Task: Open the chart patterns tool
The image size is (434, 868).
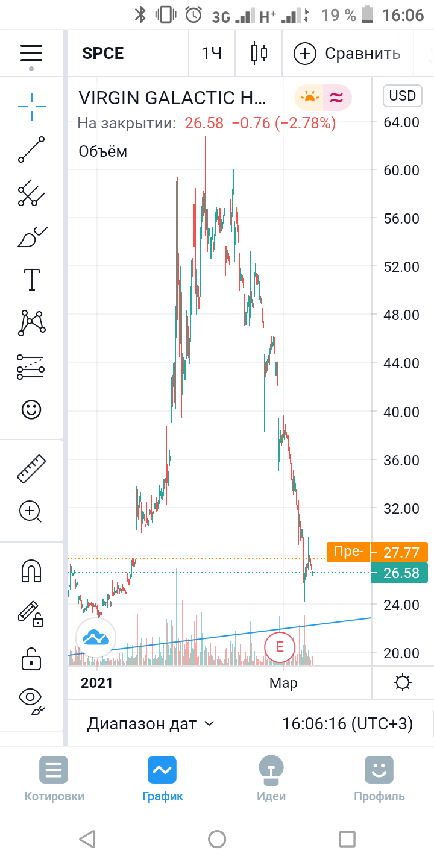Action: pos(31,323)
